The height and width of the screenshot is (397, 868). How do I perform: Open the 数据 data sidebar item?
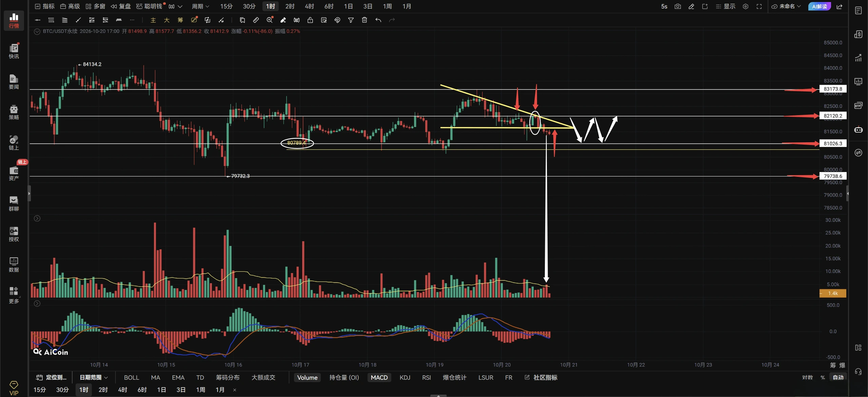tap(14, 265)
